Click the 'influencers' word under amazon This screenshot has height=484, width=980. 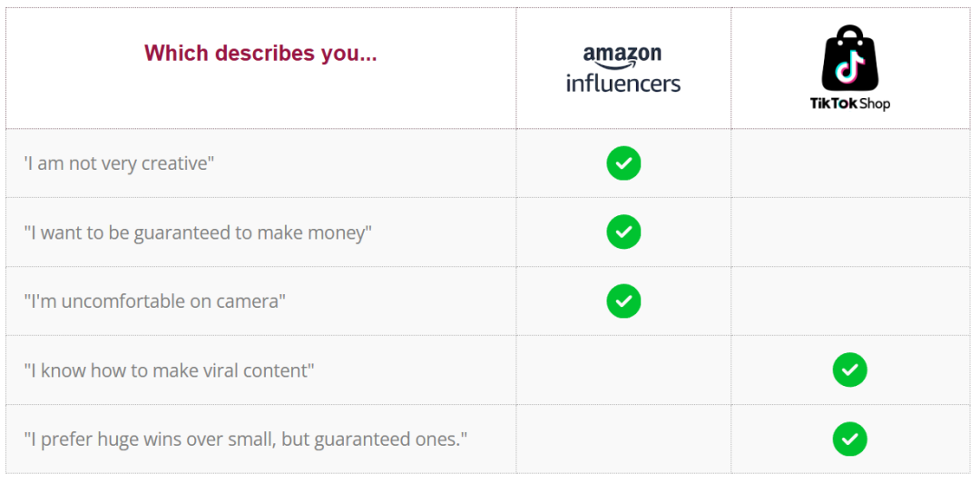point(623,83)
